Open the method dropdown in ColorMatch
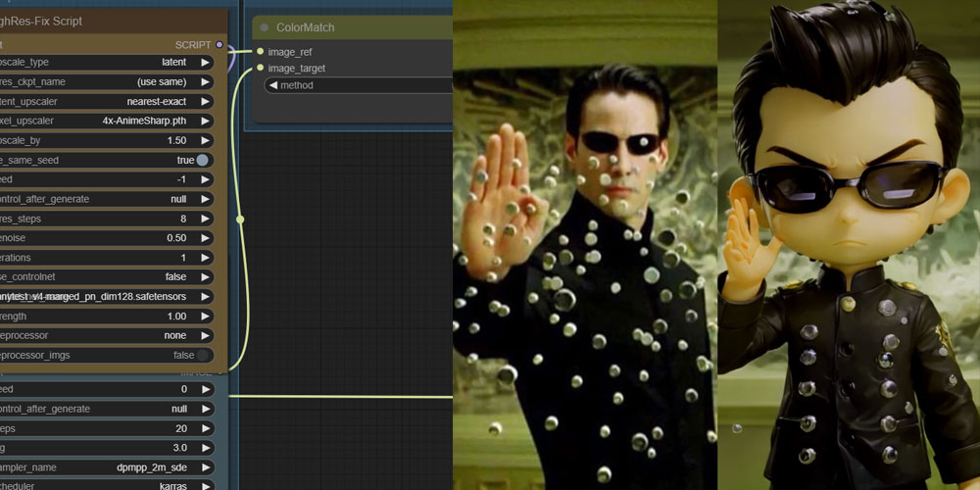This screenshot has width=980, height=490. (x=360, y=85)
